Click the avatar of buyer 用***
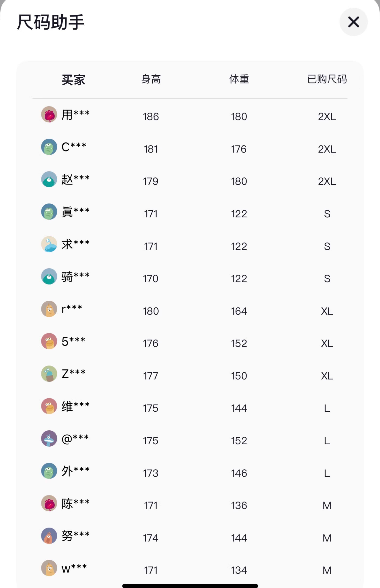This screenshot has height=588, width=380. (49, 114)
